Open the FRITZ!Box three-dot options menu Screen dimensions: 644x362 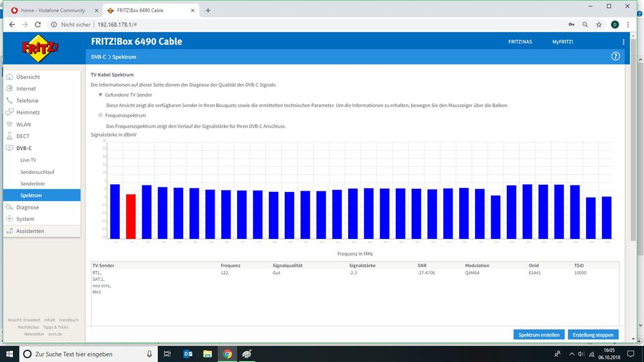click(x=623, y=42)
